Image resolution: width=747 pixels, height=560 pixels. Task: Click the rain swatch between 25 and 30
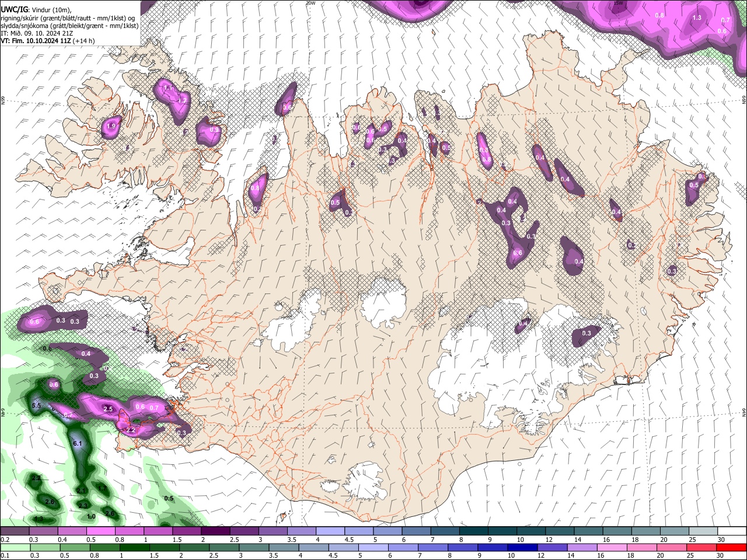(x=701, y=547)
